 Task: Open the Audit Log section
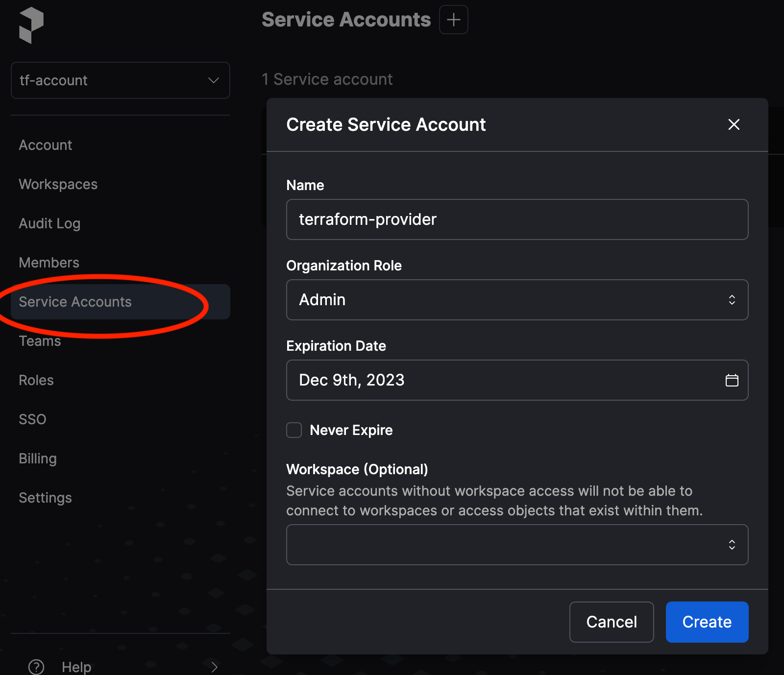click(x=49, y=223)
